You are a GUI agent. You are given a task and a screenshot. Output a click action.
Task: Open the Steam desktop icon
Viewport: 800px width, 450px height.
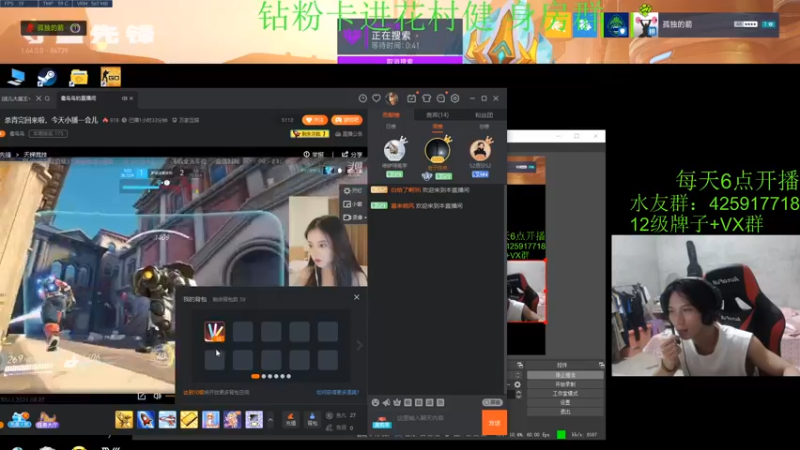tap(47, 78)
